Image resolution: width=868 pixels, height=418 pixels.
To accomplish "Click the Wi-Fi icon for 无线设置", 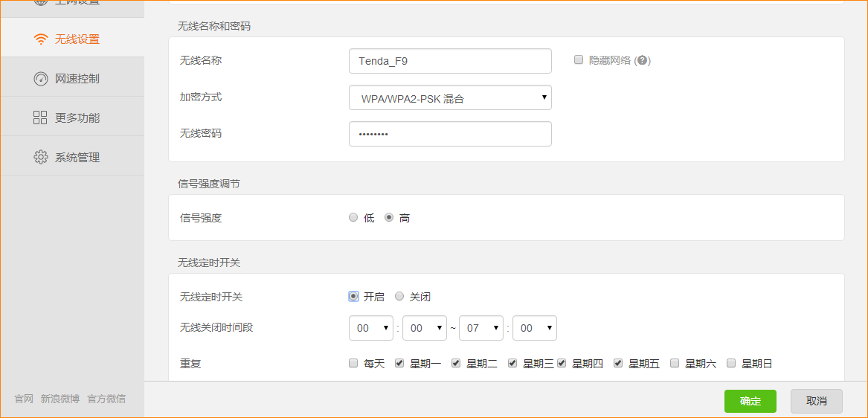I will click(x=41, y=39).
